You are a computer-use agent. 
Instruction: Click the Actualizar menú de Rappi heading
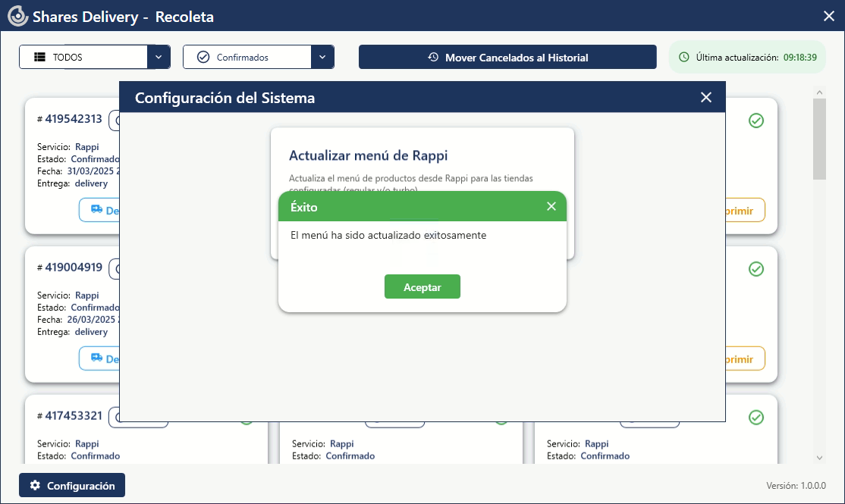tap(368, 155)
